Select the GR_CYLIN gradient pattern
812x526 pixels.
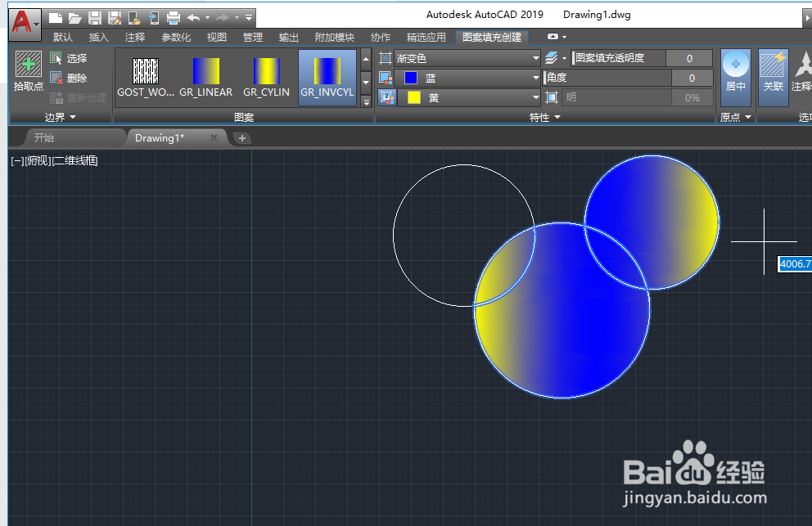(x=266, y=79)
